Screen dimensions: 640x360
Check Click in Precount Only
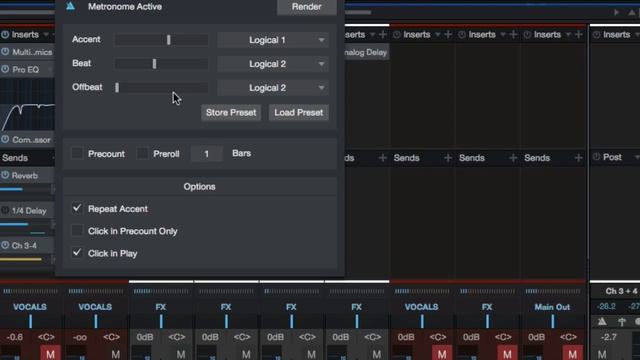[x=77, y=231]
